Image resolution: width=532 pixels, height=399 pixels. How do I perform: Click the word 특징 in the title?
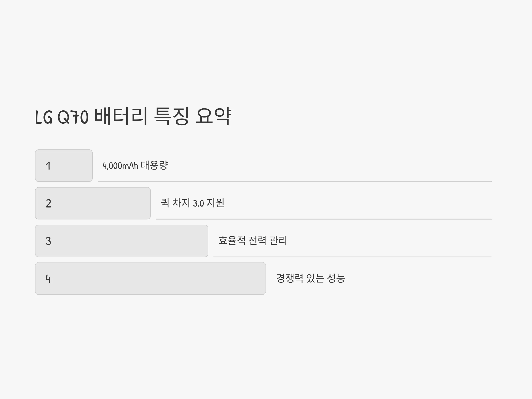point(172,116)
